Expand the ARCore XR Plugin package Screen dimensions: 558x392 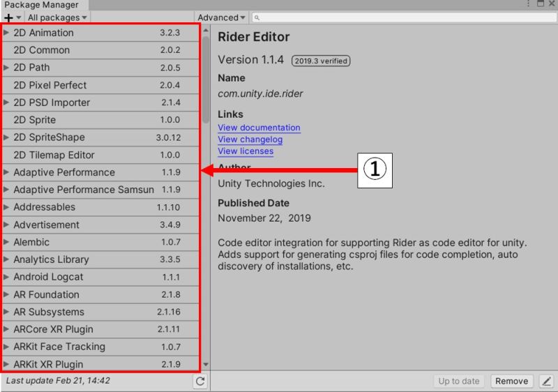click(6, 329)
